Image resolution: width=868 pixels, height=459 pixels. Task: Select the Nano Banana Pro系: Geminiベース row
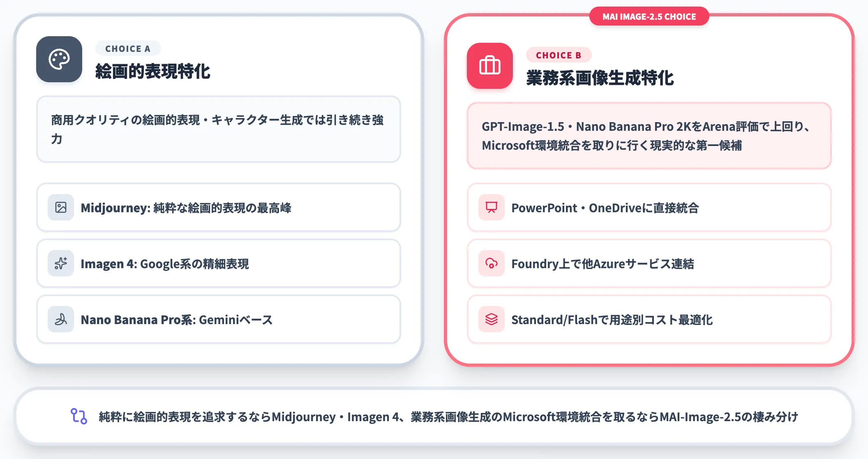(219, 319)
